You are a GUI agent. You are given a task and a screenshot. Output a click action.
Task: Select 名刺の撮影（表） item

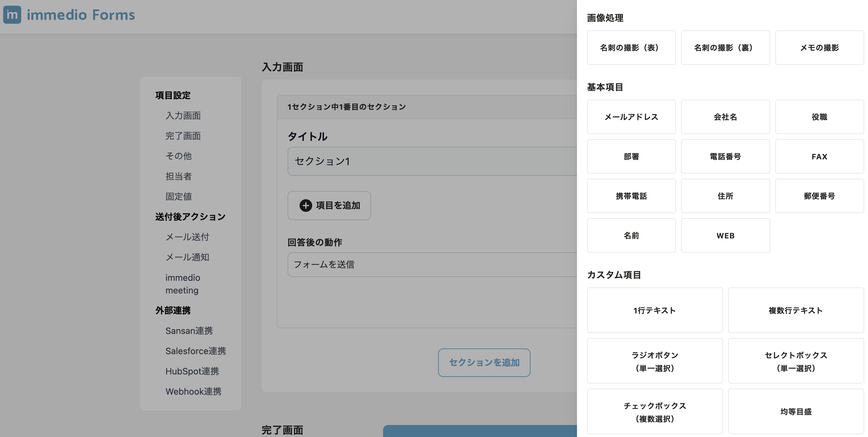631,47
